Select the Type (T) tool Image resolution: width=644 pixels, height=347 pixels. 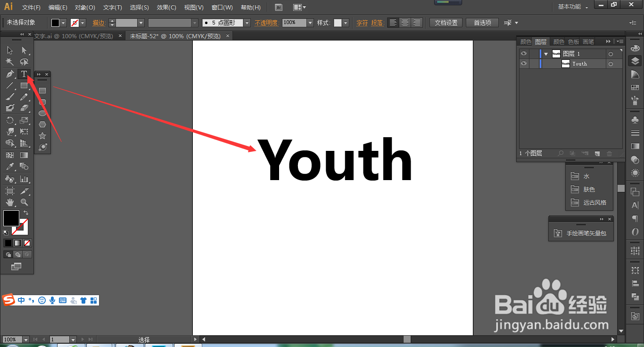click(x=24, y=74)
